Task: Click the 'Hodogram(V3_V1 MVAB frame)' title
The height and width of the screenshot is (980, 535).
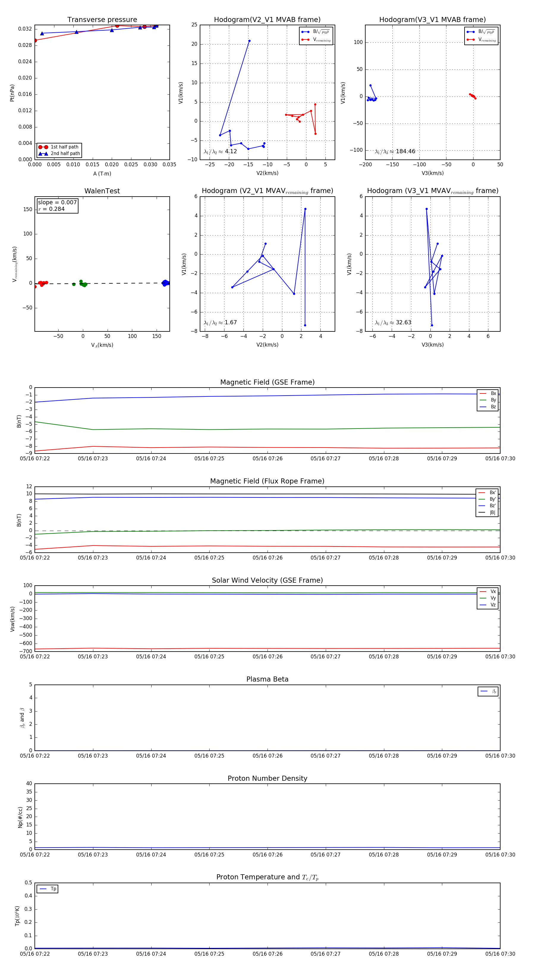Action: tap(432, 20)
